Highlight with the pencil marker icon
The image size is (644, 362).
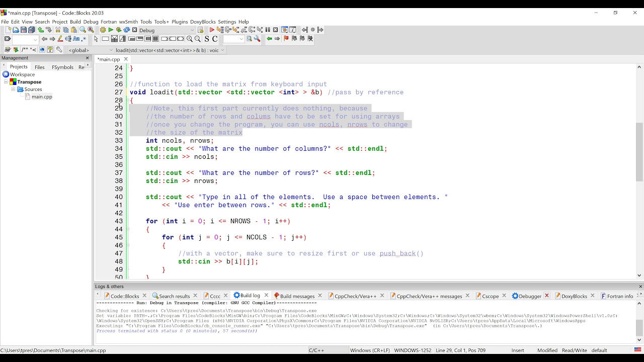60,39
